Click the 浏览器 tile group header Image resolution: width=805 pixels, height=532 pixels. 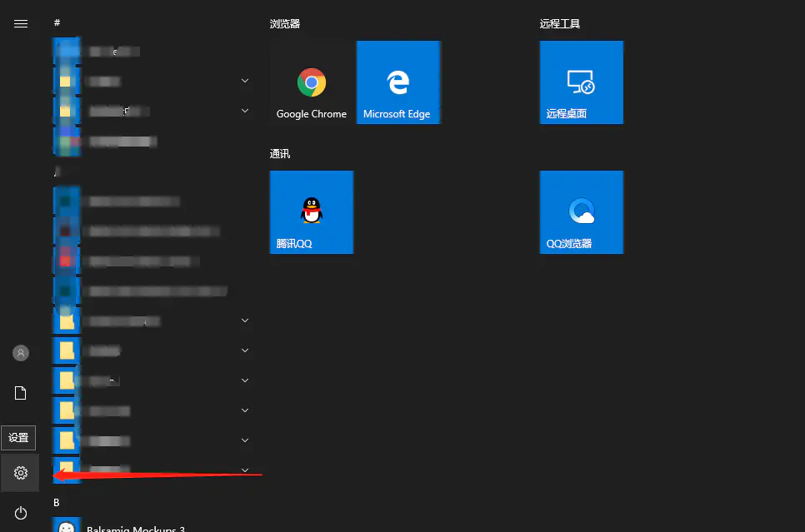pyautogui.click(x=285, y=23)
